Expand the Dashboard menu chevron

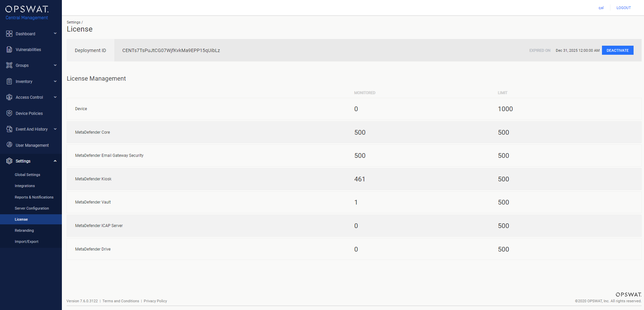55,34
